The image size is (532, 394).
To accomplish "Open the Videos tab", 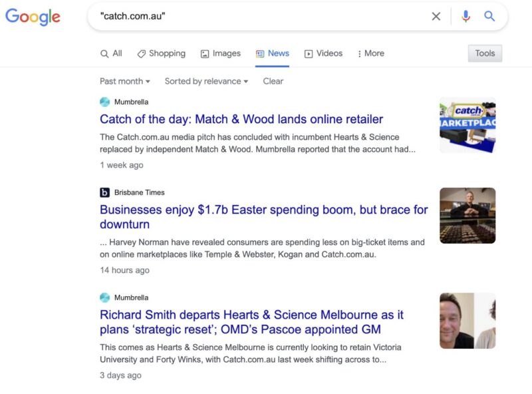I will pos(323,53).
